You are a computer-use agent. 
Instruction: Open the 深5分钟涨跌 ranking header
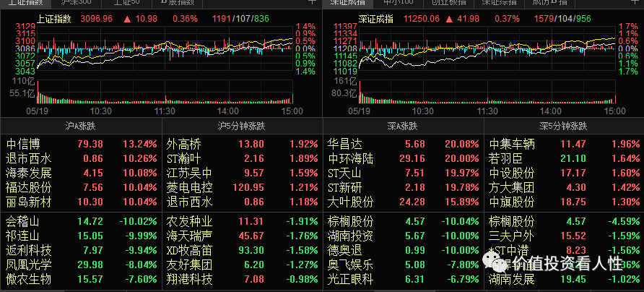click(x=564, y=126)
